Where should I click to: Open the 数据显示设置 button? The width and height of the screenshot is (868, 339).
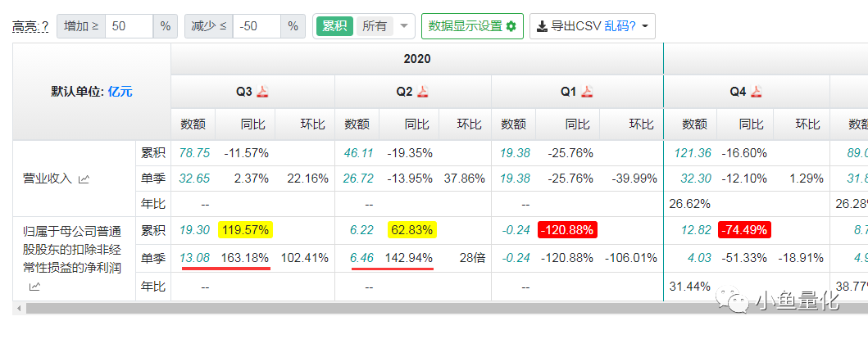[x=472, y=26]
